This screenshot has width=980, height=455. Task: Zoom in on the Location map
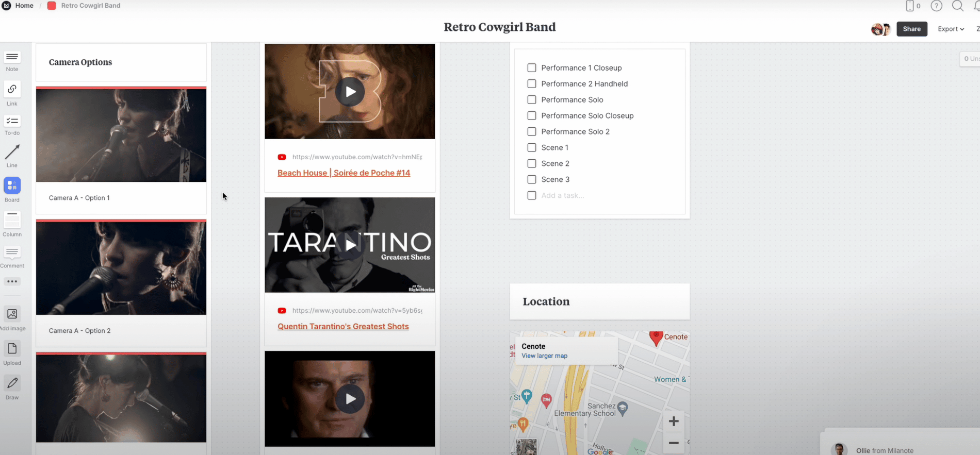point(673,422)
